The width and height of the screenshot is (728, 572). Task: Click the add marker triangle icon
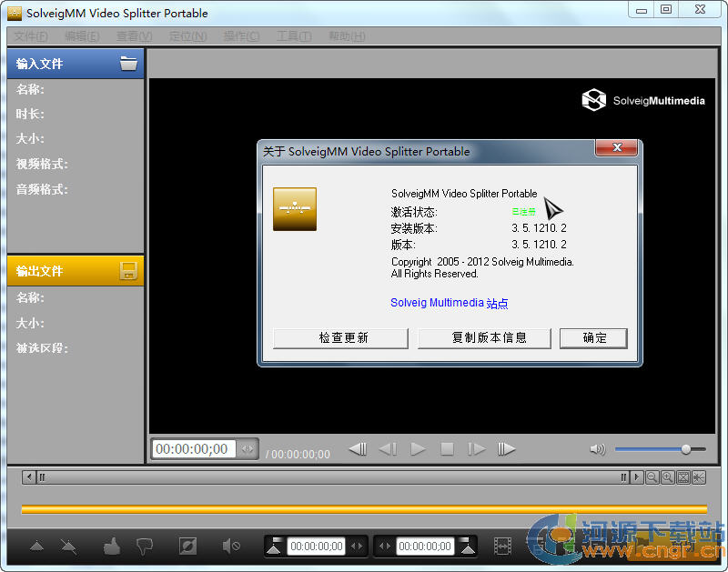click(x=36, y=547)
